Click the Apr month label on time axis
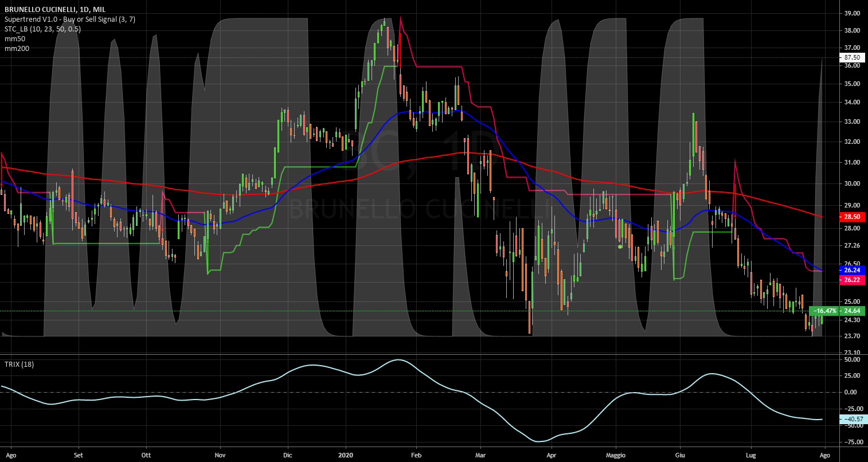 [x=552, y=456]
